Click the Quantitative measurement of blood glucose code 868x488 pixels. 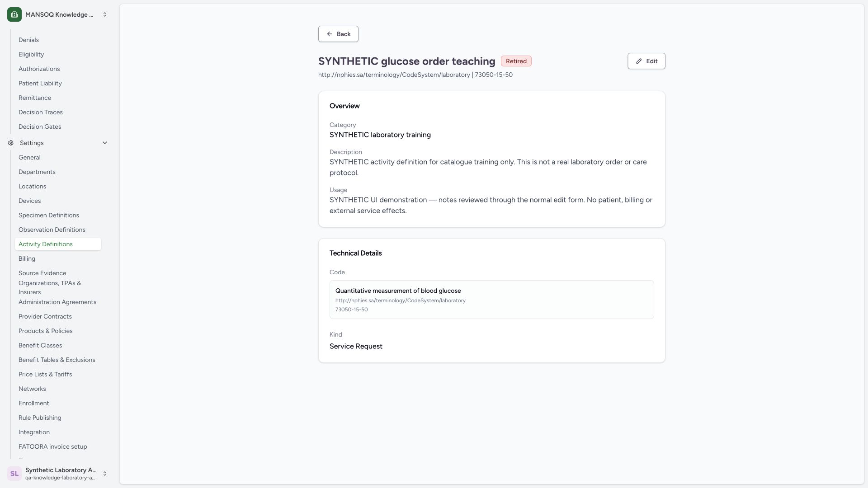click(x=398, y=291)
